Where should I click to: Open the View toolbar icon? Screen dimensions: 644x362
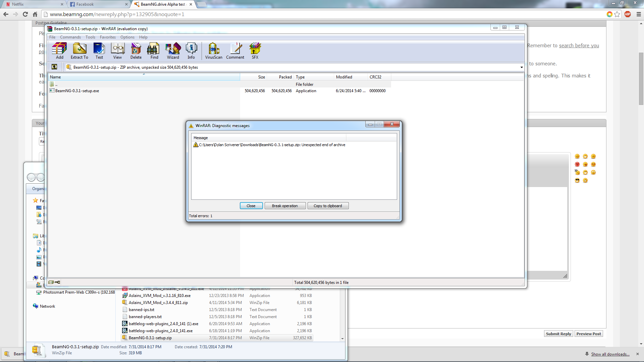click(117, 51)
